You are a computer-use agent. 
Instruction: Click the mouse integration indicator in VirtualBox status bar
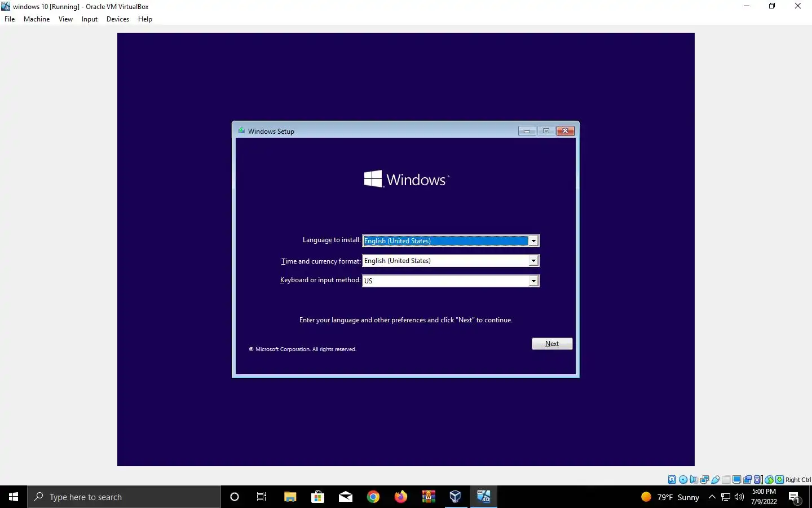[769, 480]
